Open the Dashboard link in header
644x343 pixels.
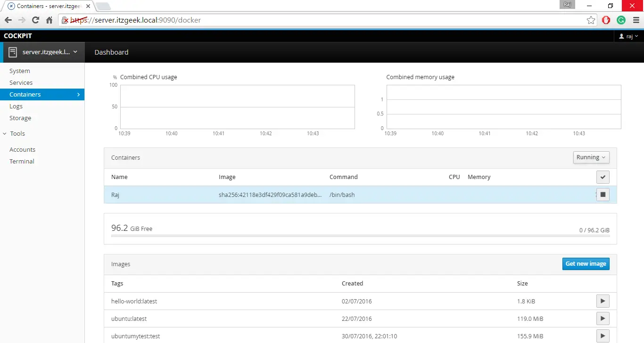click(x=111, y=52)
